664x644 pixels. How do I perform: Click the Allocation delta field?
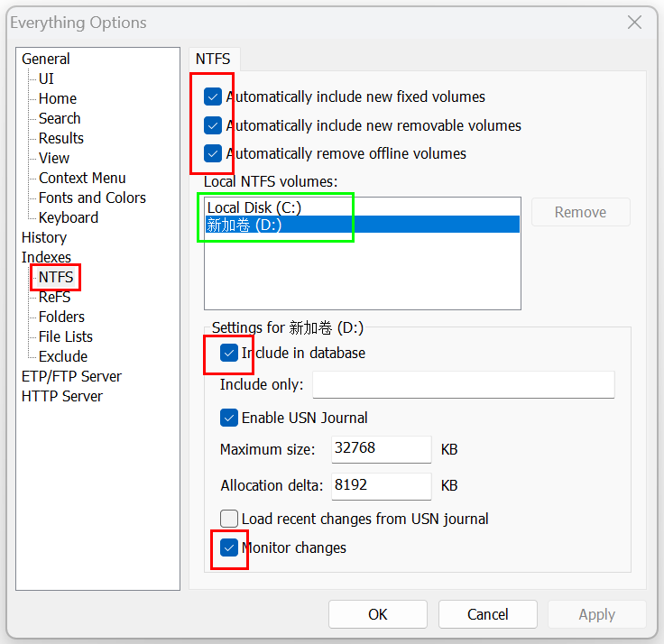tap(381, 485)
